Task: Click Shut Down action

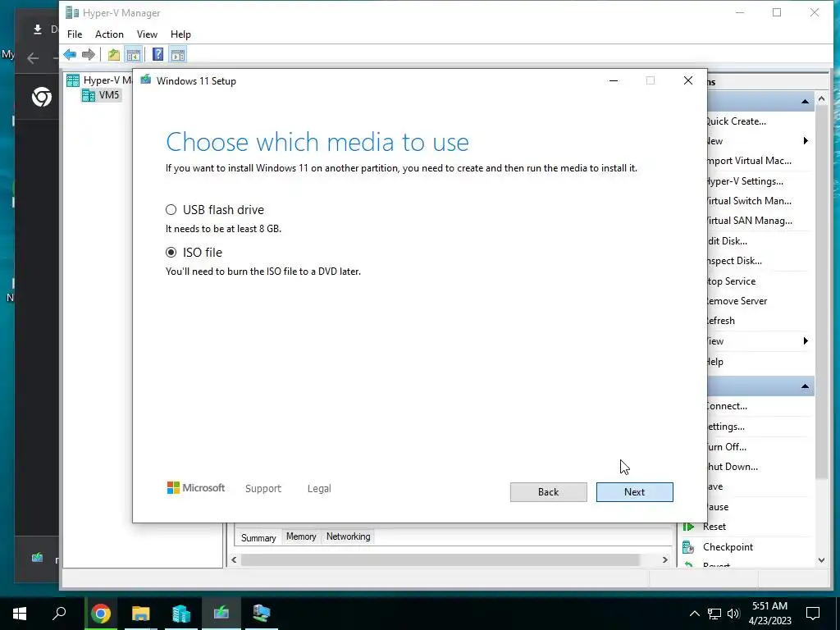Action: pos(733,467)
